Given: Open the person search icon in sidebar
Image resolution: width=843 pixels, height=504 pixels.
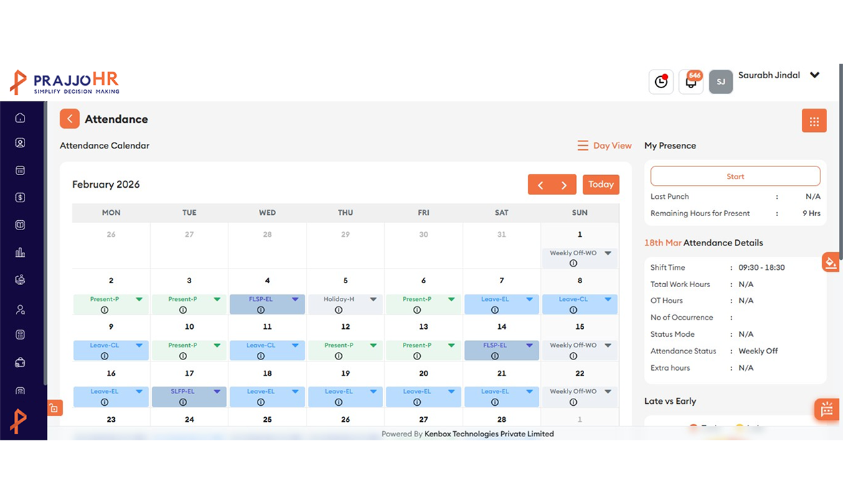Looking at the screenshot, I should [21, 310].
